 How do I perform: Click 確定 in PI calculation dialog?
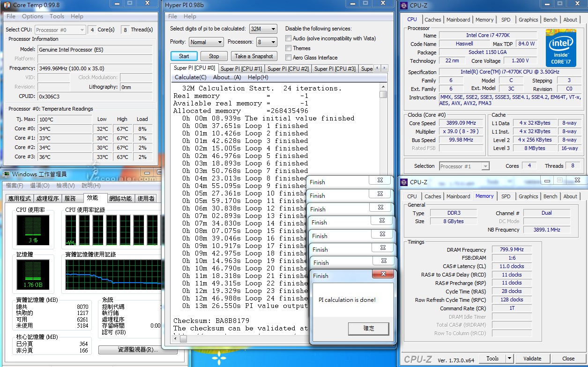(x=369, y=329)
